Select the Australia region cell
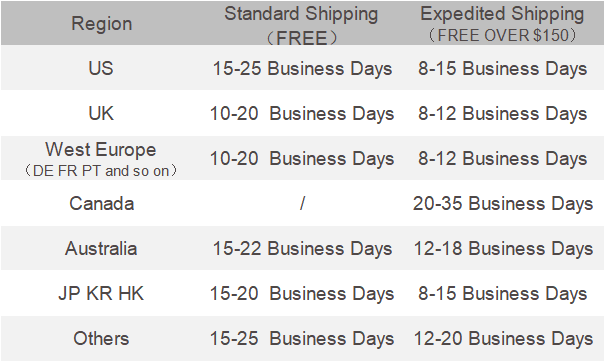The height and width of the screenshot is (361, 605). 101,248
